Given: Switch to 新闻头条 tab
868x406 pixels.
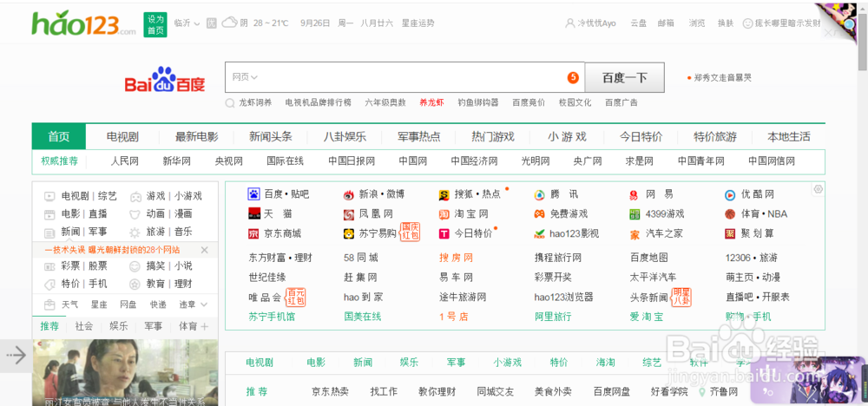Looking at the screenshot, I should [270, 136].
